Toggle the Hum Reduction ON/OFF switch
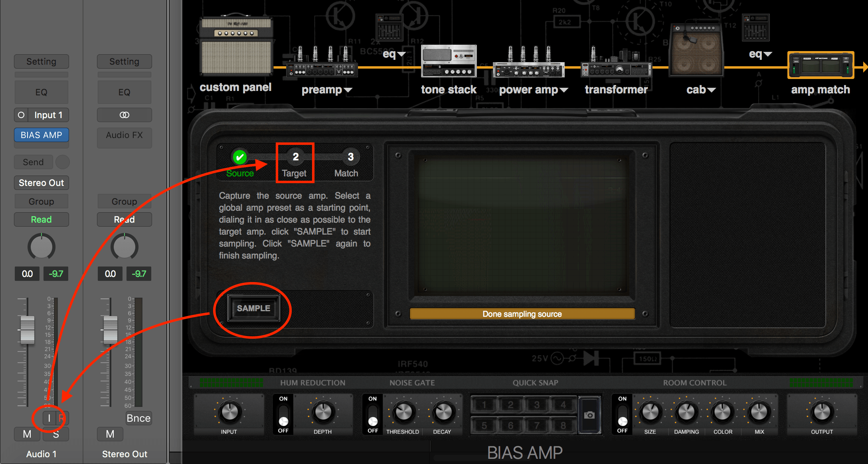This screenshot has width=868, height=464. coord(283,414)
